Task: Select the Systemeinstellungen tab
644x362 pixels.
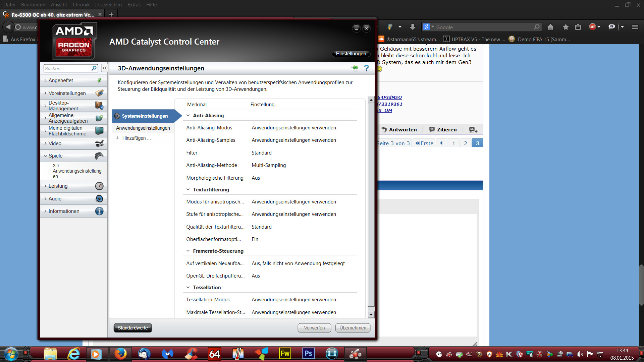Action: (144, 116)
